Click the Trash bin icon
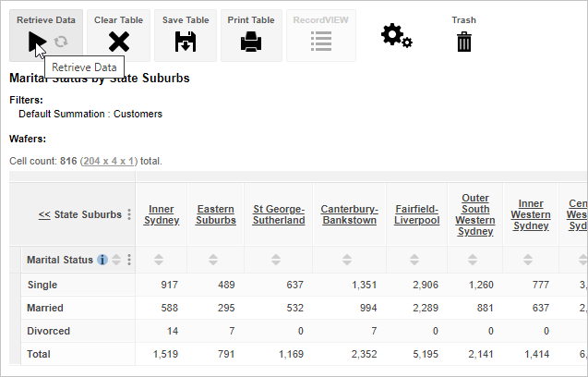588x377 pixels. (x=463, y=41)
